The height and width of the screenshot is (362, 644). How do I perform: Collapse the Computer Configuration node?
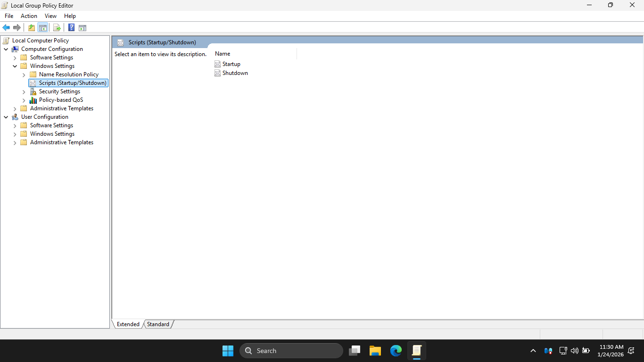pyautogui.click(x=6, y=49)
